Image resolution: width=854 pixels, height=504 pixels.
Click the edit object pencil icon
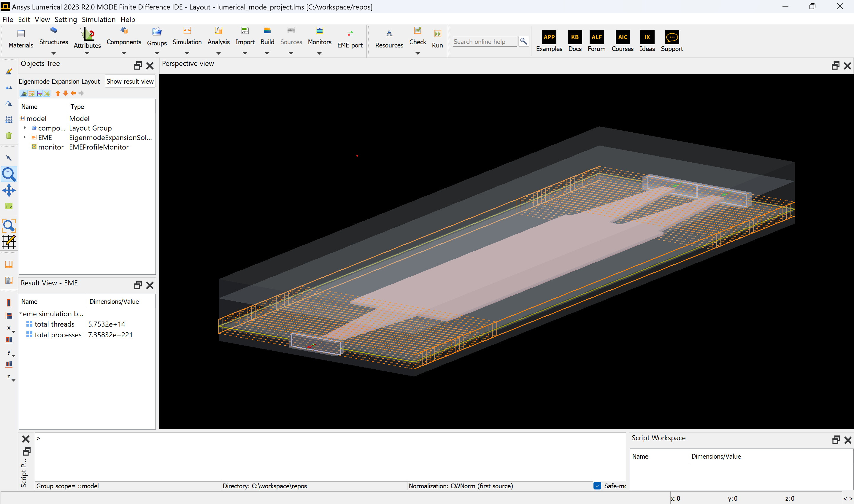[9, 71]
